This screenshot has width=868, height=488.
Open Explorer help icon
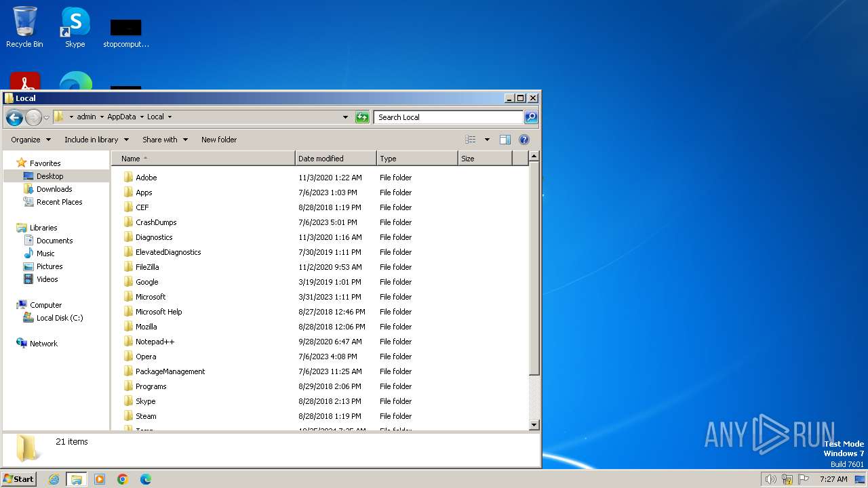(x=524, y=140)
